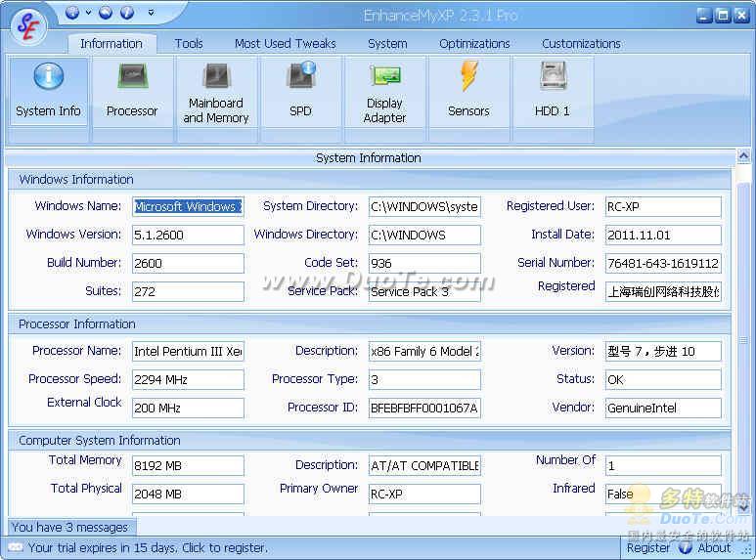Screen dimensions: 756x560
Task: Click the envelope icon in status bar
Action: pos(16,547)
